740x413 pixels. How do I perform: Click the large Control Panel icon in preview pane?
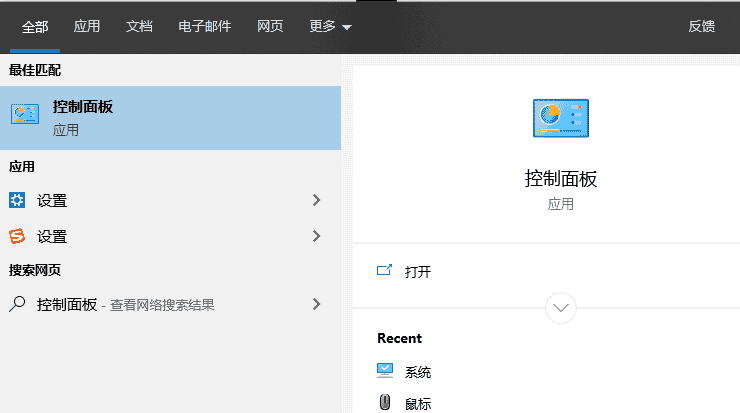pyautogui.click(x=560, y=119)
